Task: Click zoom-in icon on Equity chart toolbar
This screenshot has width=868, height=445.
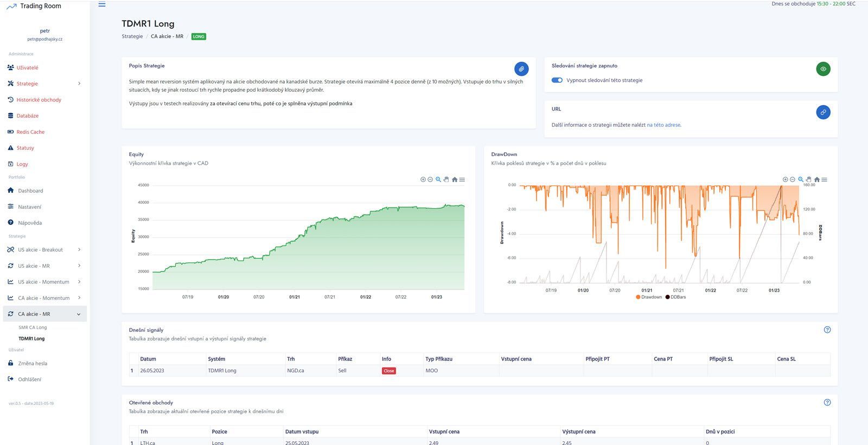Action: coord(423,179)
